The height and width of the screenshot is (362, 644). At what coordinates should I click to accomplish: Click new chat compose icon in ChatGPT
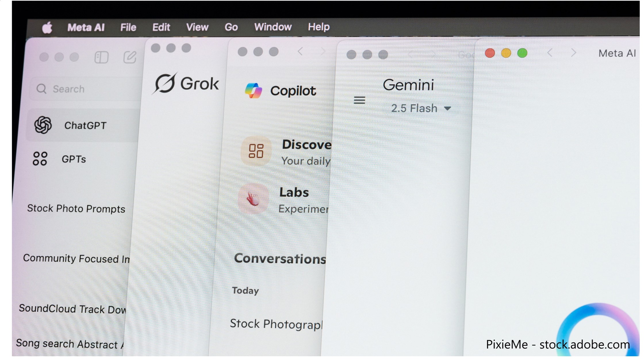[130, 57]
